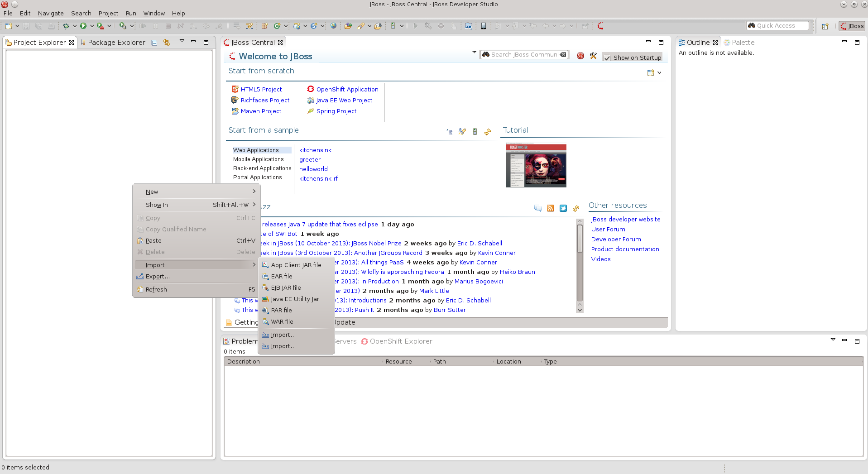The image size is (868, 474).
Task: Open the Debug dropdown arrow
Action: pyautogui.click(x=75, y=26)
